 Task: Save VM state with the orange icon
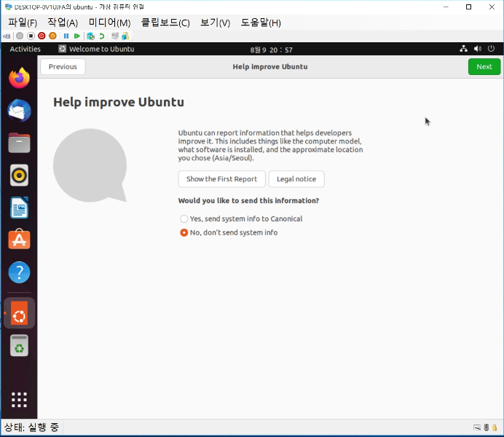pyautogui.click(x=52, y=36)
